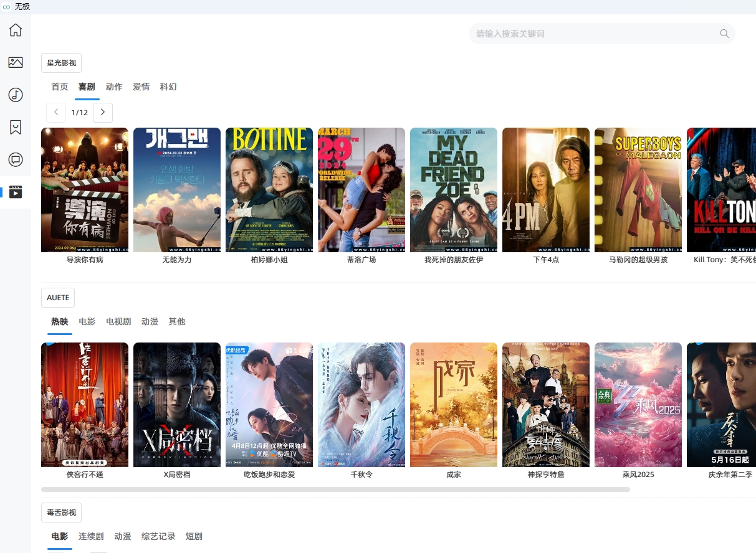Switch to the 动作 tab
This screenshot has height=553, width=756.
tap(114, 87)
